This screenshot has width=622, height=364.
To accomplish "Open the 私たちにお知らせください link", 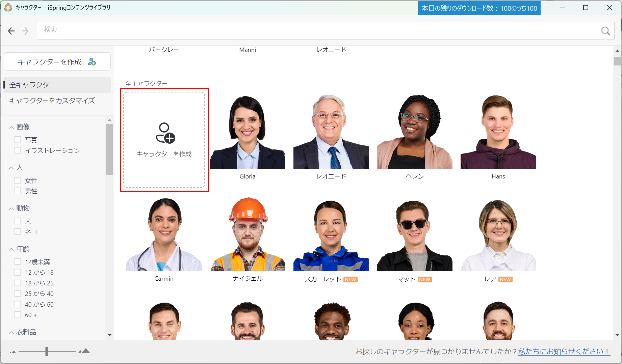I will click(561, 351).
